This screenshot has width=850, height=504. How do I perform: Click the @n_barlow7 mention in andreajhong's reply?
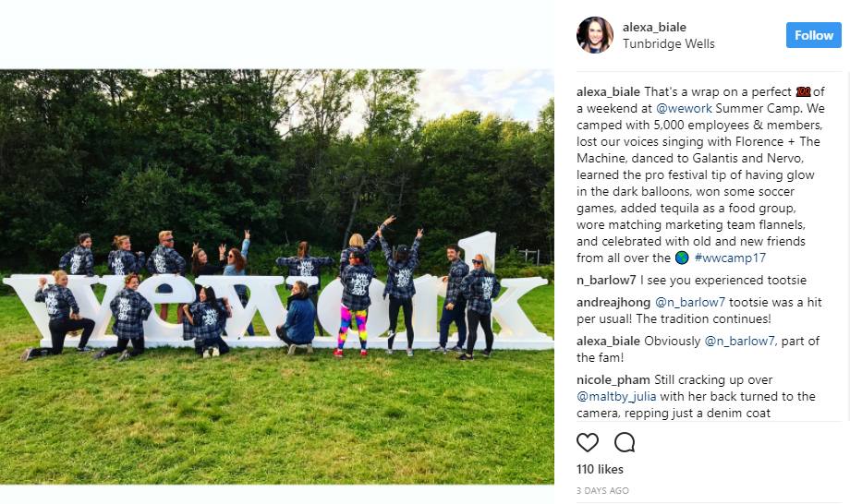pyautogui.click(x=690, y=302)
